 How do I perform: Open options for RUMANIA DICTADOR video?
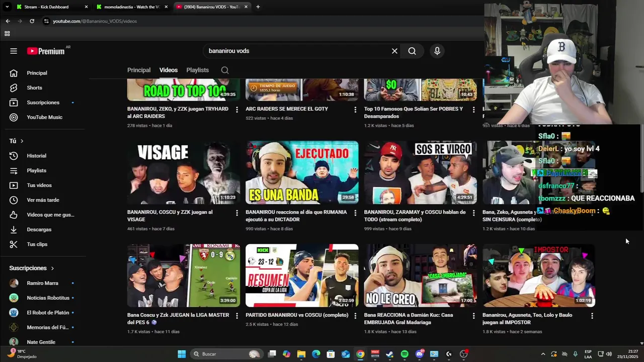tap(355, 213)
